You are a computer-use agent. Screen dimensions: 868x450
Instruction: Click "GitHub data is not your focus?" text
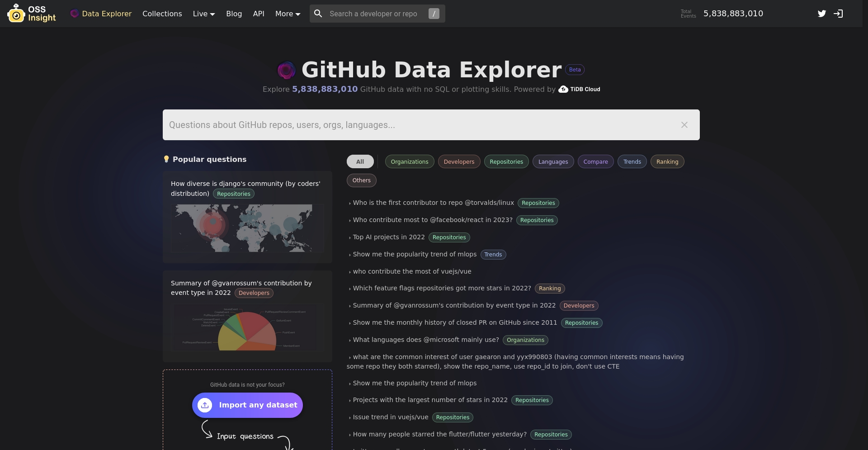coord(247,385)
